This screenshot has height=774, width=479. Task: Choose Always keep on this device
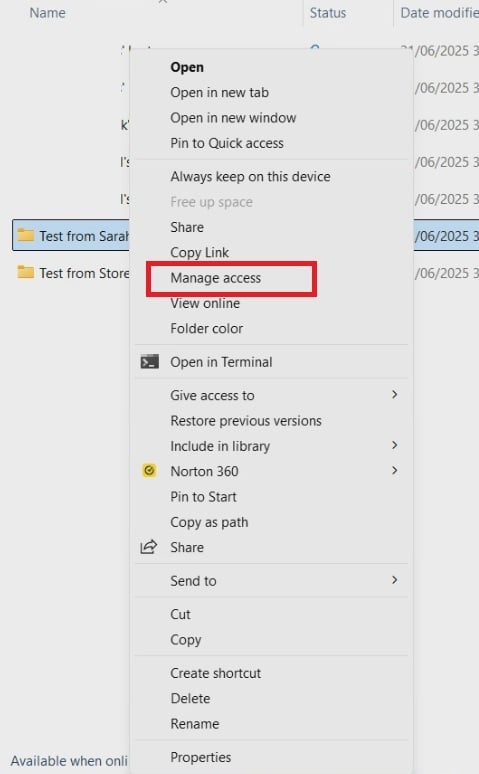click(250, 177)
